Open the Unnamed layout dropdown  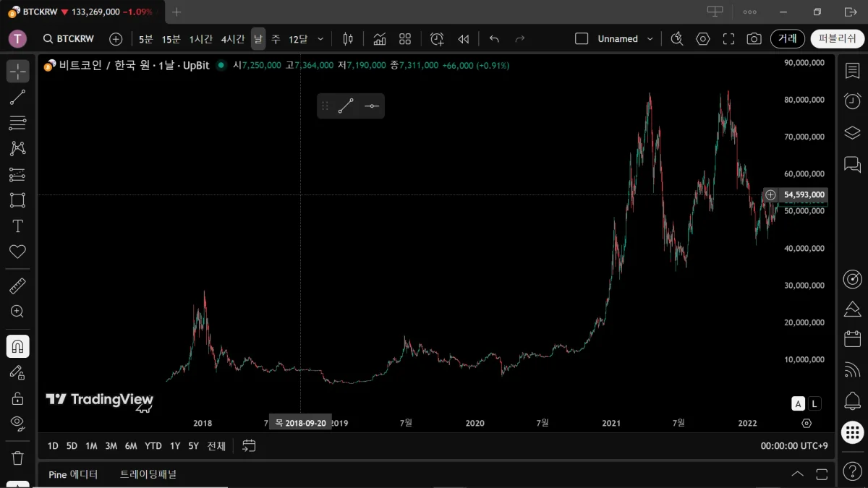pyautogui.click(x=650, y=39)
